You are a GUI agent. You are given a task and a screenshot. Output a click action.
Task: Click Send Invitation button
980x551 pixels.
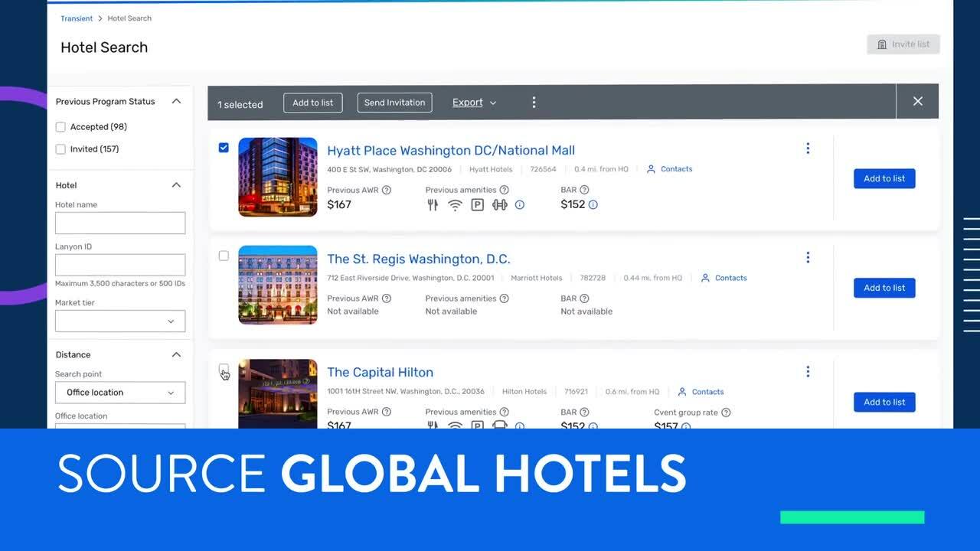394,103
